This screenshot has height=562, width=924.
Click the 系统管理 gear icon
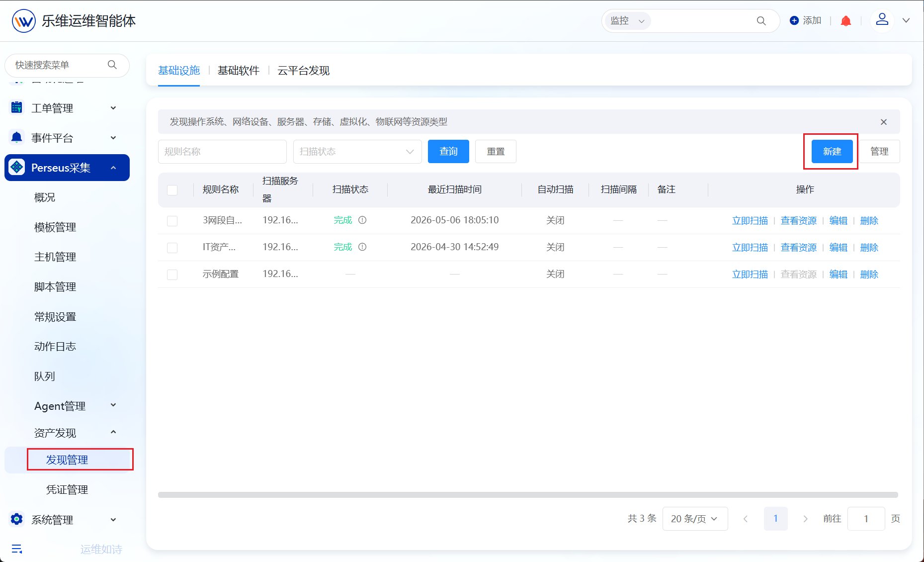pos(16,519)
